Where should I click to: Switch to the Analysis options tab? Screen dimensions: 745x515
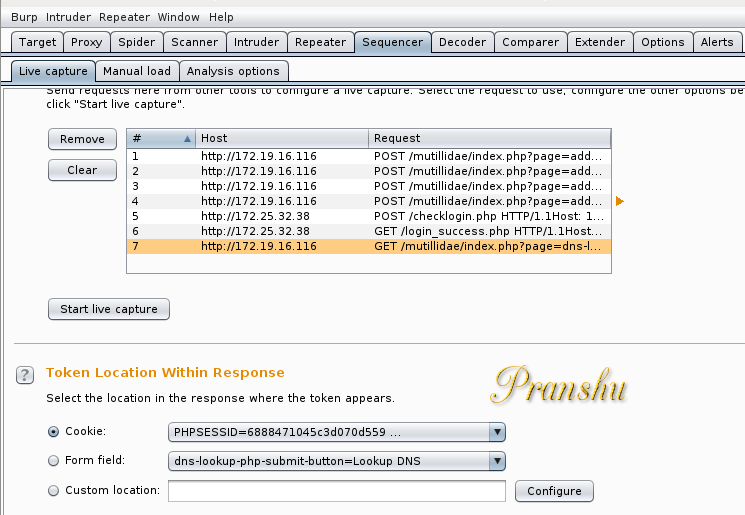click(x=233, y=71)
